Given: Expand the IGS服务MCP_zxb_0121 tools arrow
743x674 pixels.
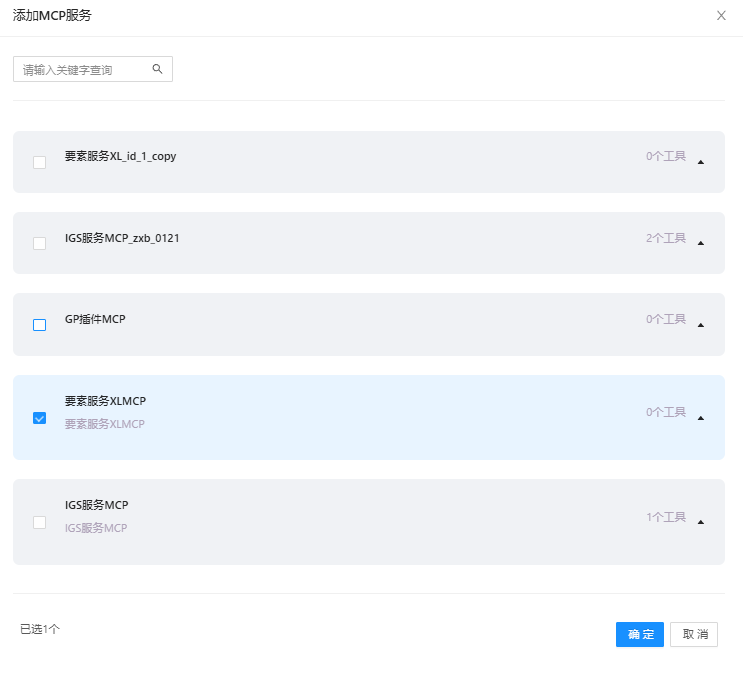Looking at the screenshot, I should pos(701,243).
